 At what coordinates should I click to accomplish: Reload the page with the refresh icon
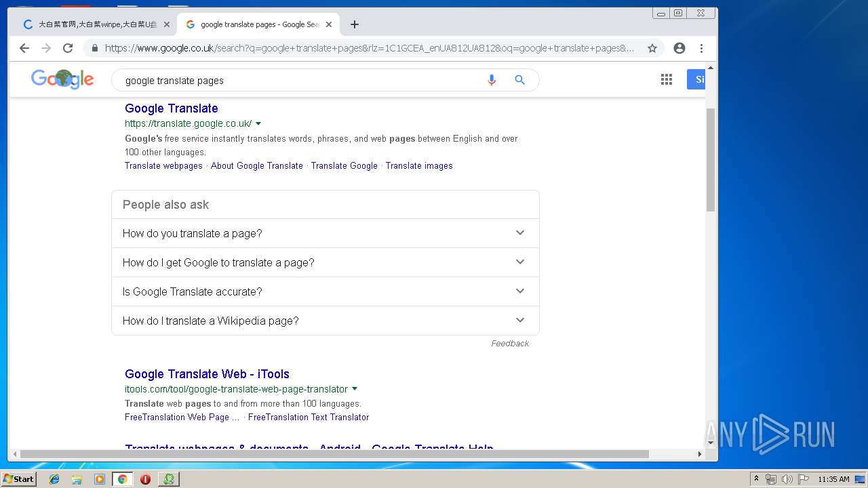tap(68, 48)
